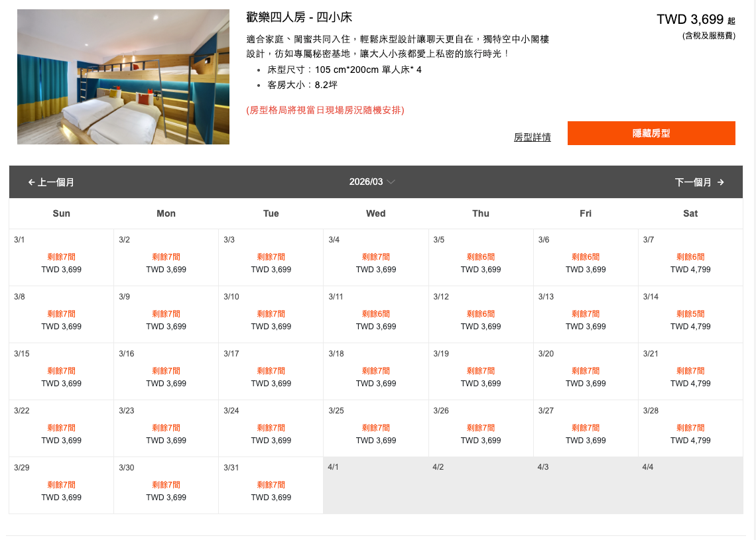Click the orange 隱藏房型 button
Screen dimensions: 756x540
click(651, 133)
